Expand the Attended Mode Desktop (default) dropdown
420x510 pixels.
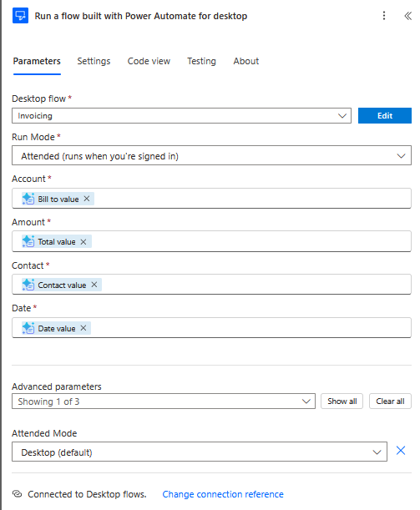point(200,452)
